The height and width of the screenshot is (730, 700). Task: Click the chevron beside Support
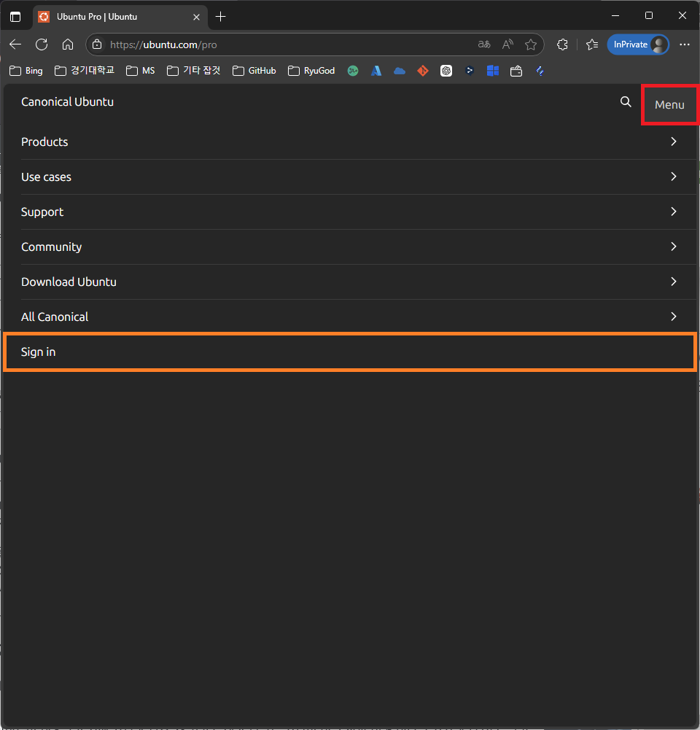point(674,211)
